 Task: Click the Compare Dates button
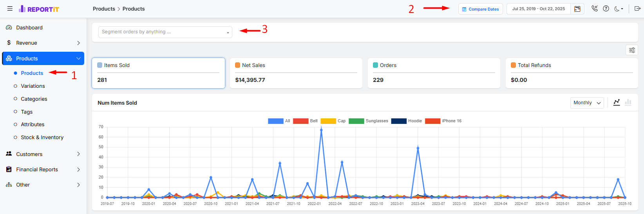(480, 9)
